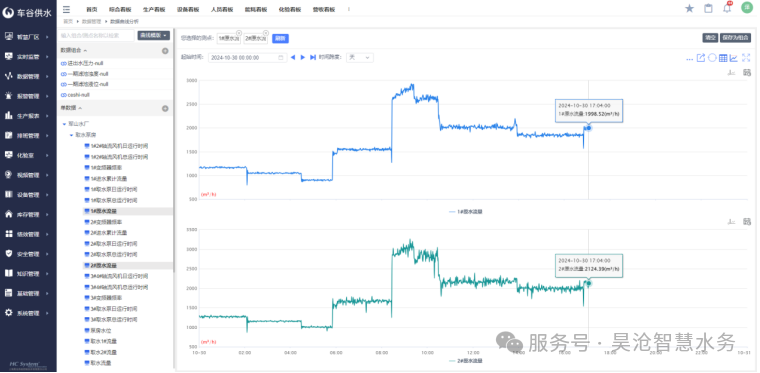Toggle the 2#原水流量 legend series

[466, 361]
